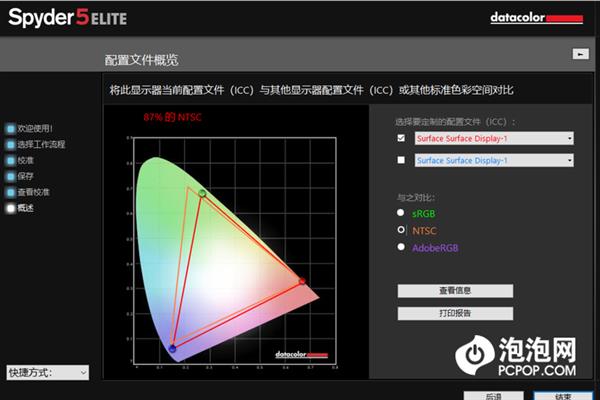Click the 配置文件概览 heading text

(x=142, y=60)
